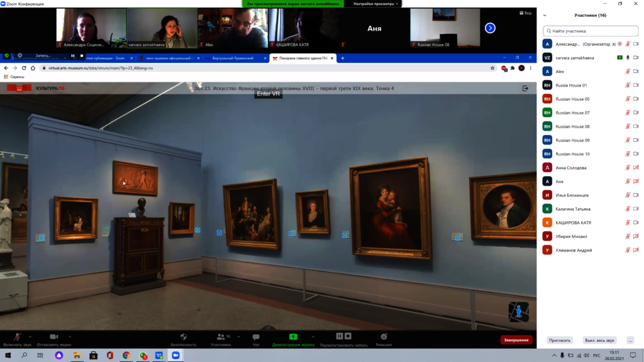Select Улиманов Андрей in participants list
Image resolution: width=644 pixels, height=362 pixels.
[x=591, y=250]
